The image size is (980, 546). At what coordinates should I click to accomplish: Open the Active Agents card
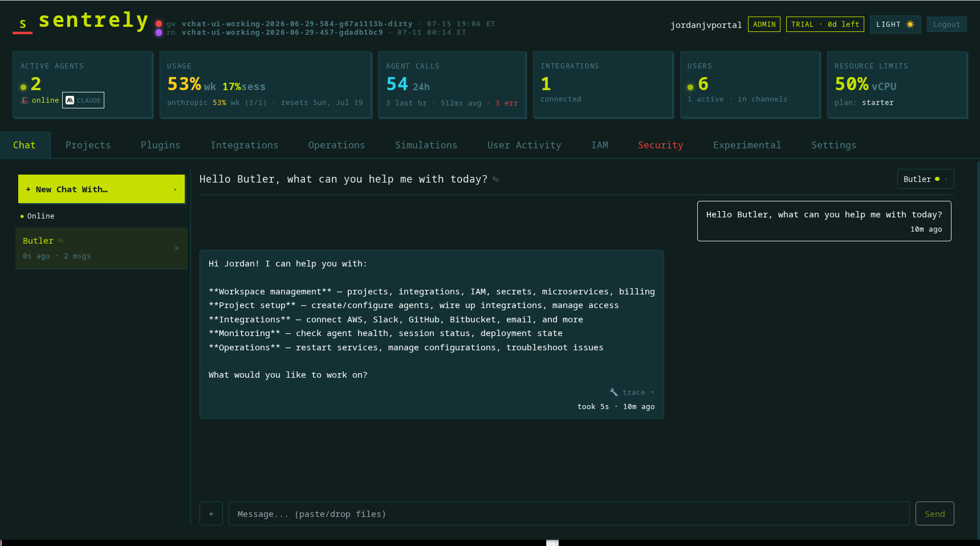(83, 84)
